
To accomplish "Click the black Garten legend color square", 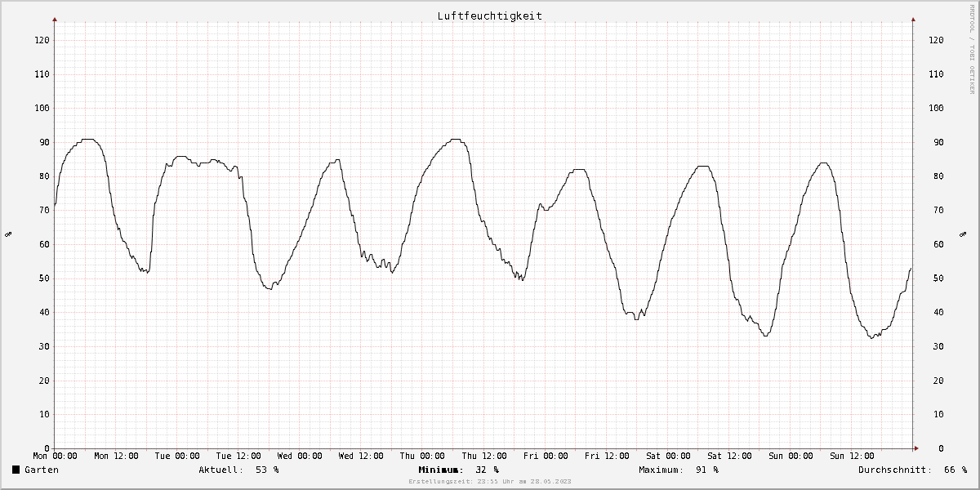I will 16,470.
